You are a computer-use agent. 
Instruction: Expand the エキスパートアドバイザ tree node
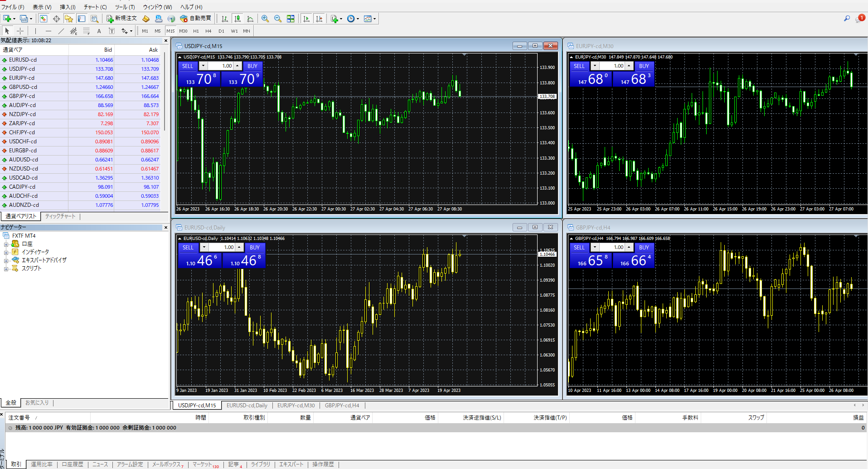point(6,260)
